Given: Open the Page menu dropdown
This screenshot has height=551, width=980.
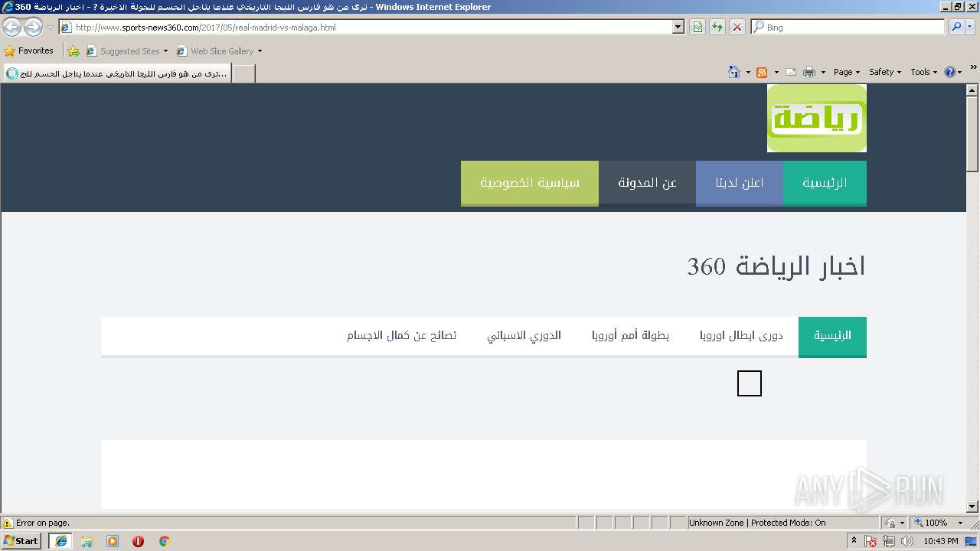Looking at the screenshot, I should coord(847,72).
